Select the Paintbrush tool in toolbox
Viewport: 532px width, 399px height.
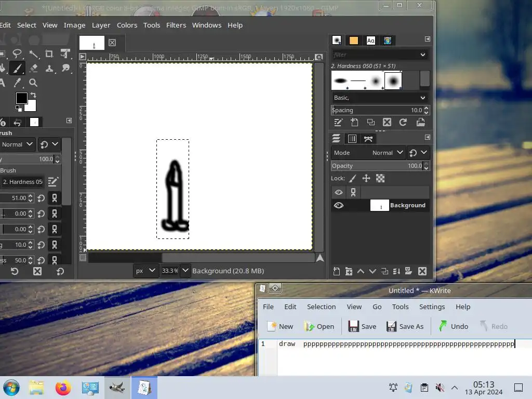(x=17, y=68)
